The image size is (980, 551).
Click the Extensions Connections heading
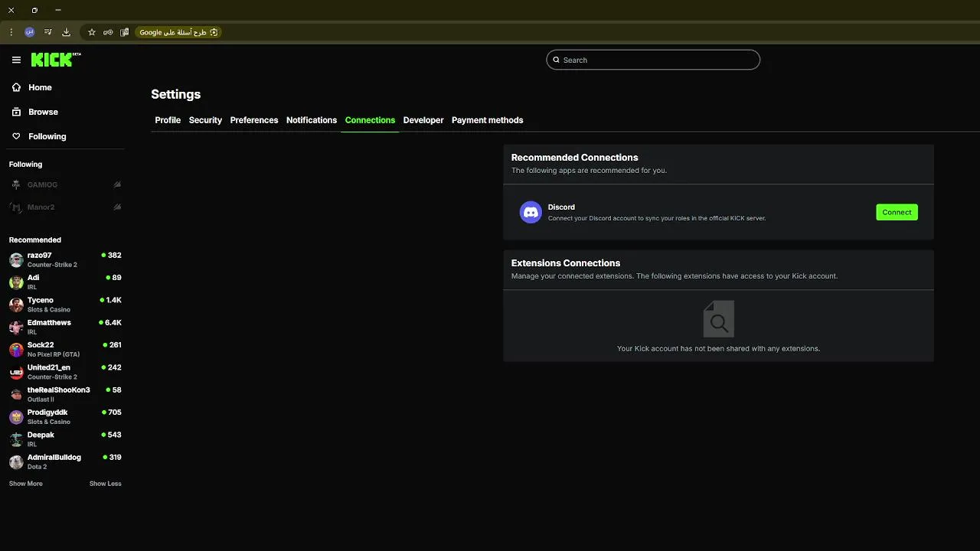point(566,263)
